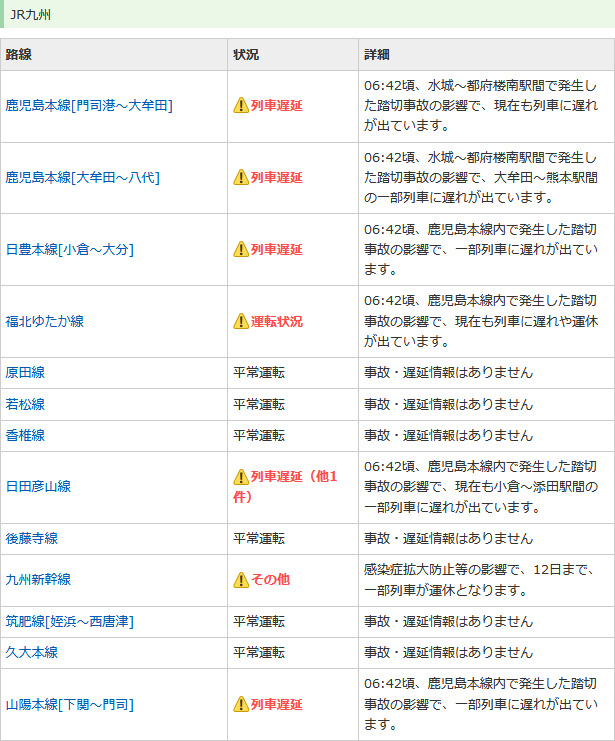Open the 福北ゆたか線 line link
Viewport: 615px width, 741px height.
point(44,321)
